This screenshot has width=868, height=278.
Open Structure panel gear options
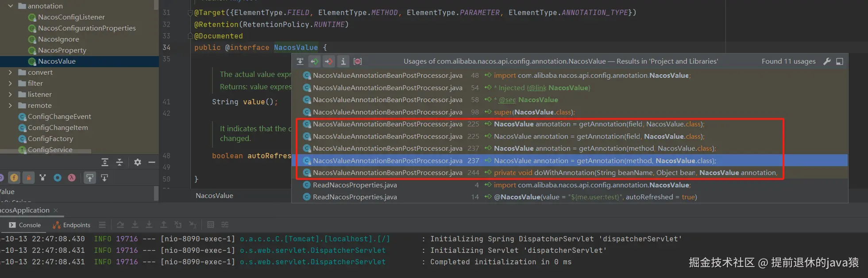click(x=138, y=162)
